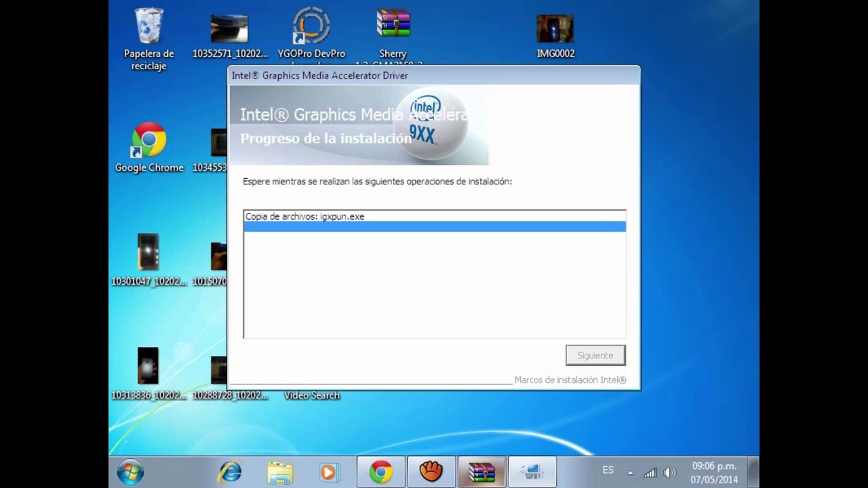This screenshot has height=488, width=868.
Task: Switch to Google Chrome in taskbar
Action: (381, 472)
